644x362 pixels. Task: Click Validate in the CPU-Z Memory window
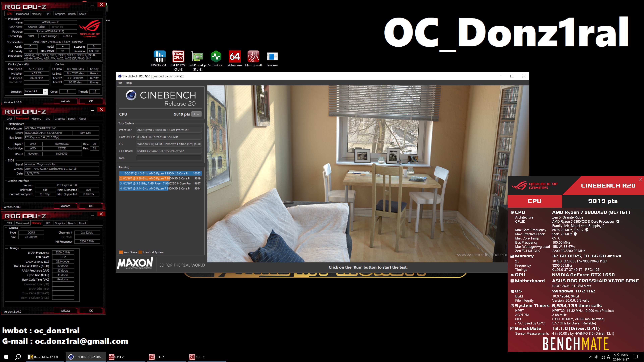[65, 311]
